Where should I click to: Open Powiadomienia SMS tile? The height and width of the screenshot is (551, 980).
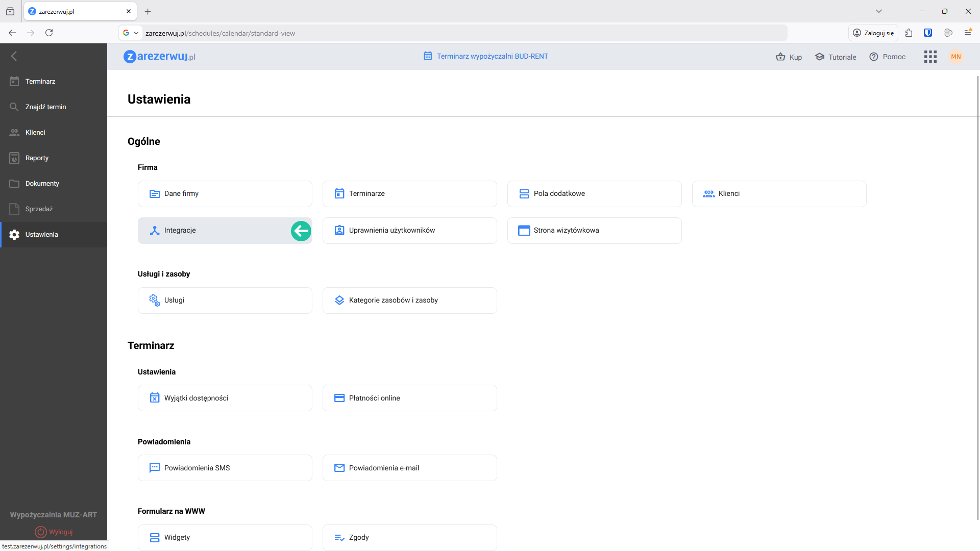click(225, 468)
